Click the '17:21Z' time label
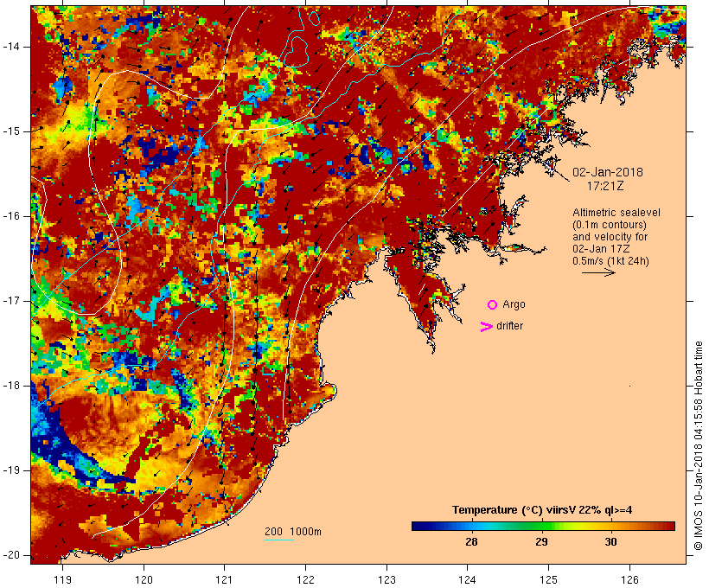This screenshot has width=709, height=588. (x=605, y=186)
